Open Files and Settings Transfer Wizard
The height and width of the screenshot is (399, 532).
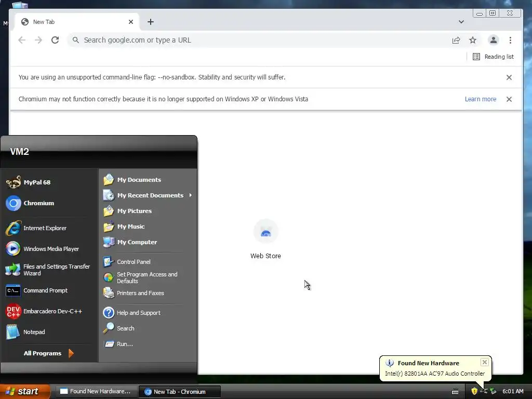49,270
